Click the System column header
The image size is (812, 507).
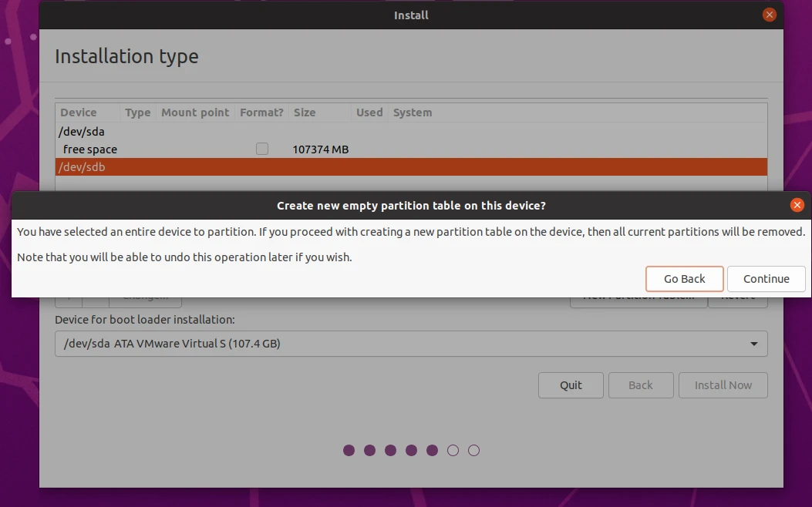413,112
